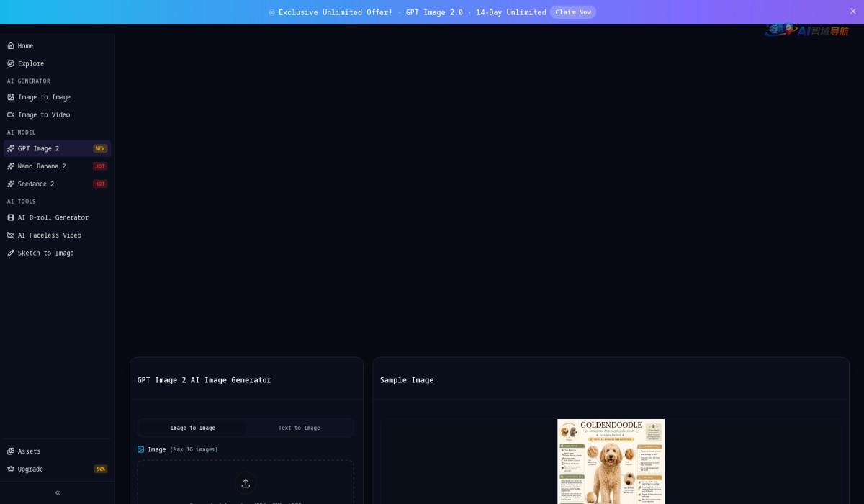Screen dimensions: 864x504
Task: Click the 'Sample Image' heading
Action: pos(407,380)
